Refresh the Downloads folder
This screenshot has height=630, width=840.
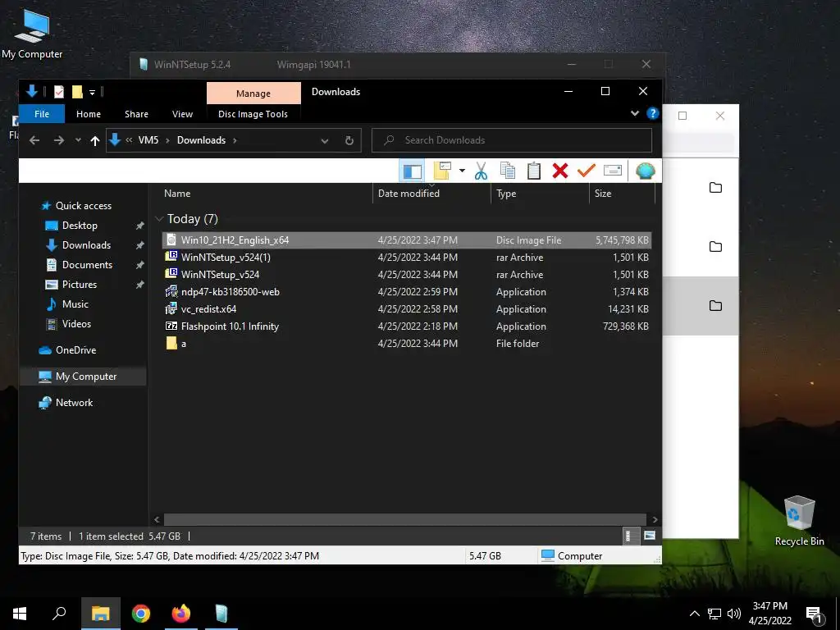tap(349, 140)
